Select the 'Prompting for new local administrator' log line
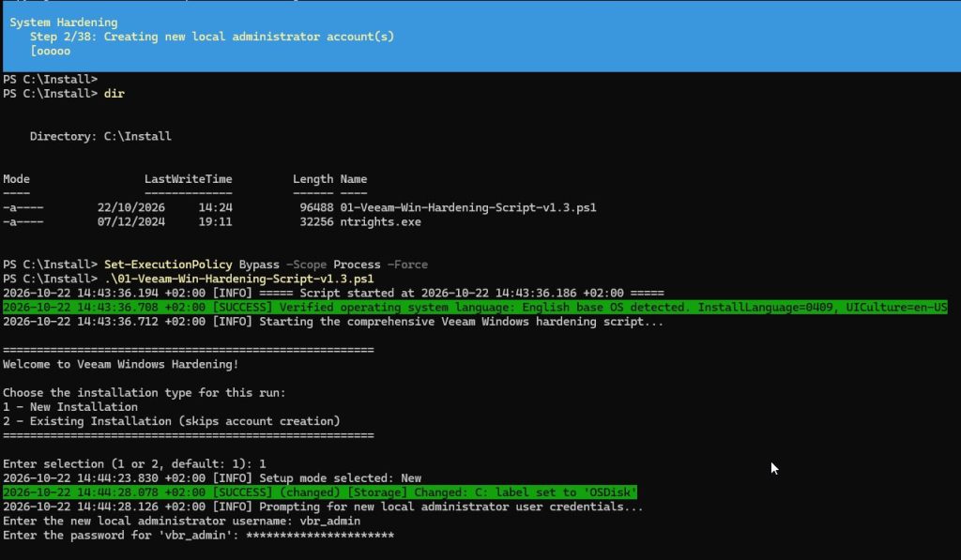Image resolution: width=961 pixels, height=560 pixels. coord(323,507)
